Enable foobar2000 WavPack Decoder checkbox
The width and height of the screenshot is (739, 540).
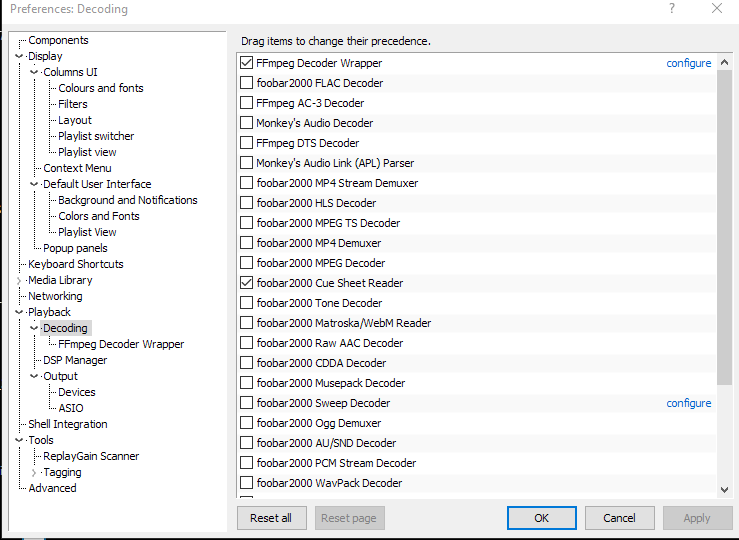click(x=246, y=483)
